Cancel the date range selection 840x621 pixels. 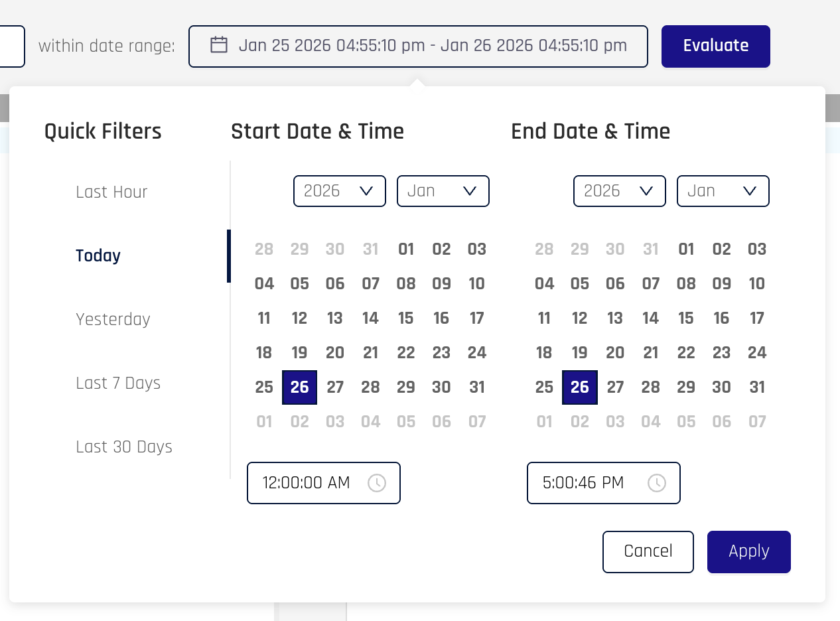[x=648, y=551]
